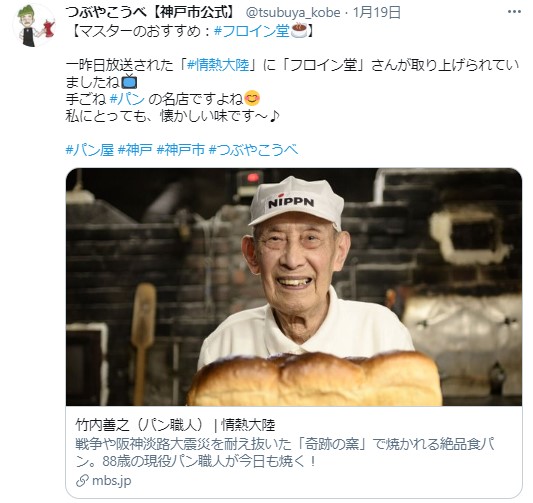The width and height of the screenshot is (533, 503).
Task: Click the link chain icon beside mbs.jp
Action: (x=82, y=481)
